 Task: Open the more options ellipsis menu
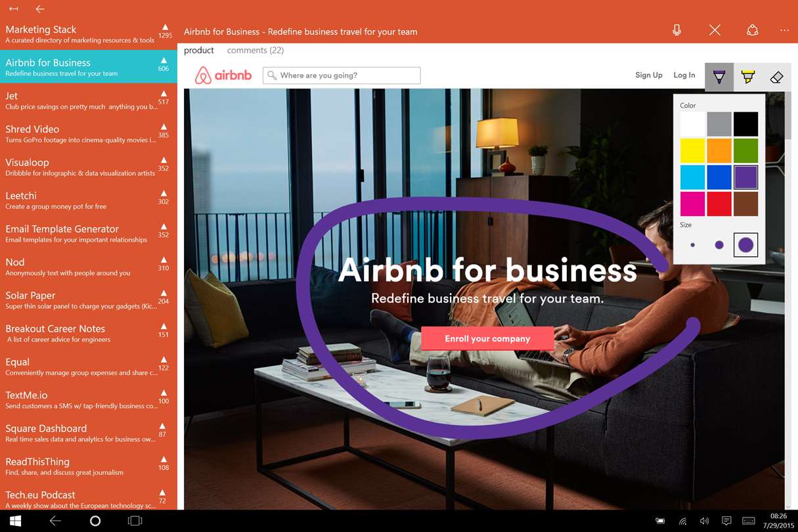tap(784, 30)
